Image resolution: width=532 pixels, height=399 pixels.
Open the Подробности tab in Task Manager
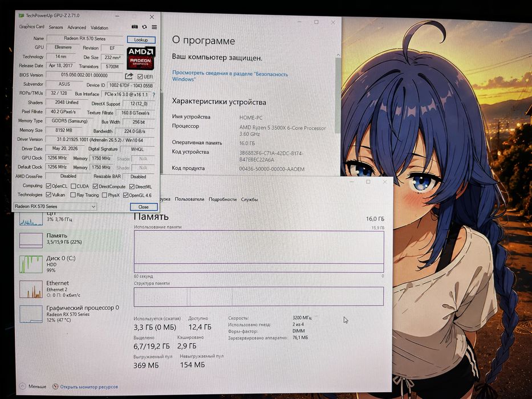click(x=222, y=199)
